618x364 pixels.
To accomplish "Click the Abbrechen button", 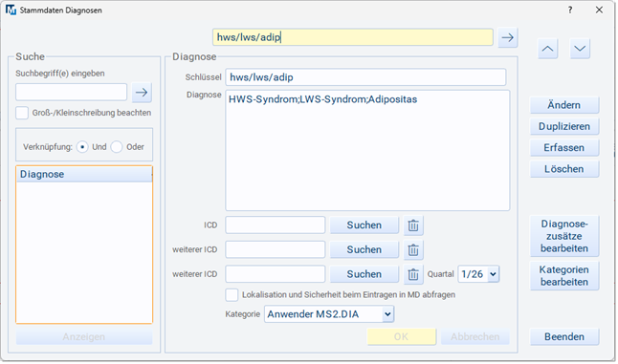I will click(475, 337).
